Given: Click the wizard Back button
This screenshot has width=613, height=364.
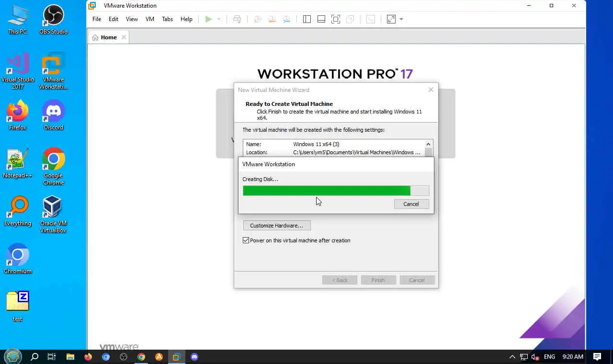Looking at the screenshot, I should pos(340,280).
